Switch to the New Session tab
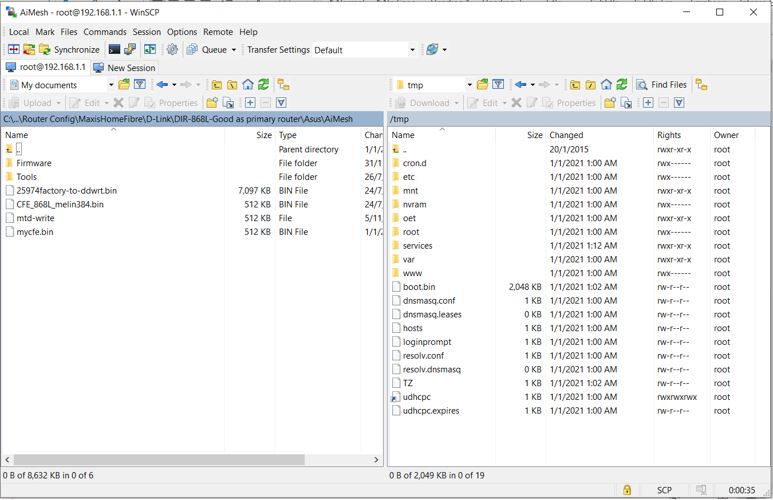The width and height of the screenshot is (773, 500). point(124,67)
